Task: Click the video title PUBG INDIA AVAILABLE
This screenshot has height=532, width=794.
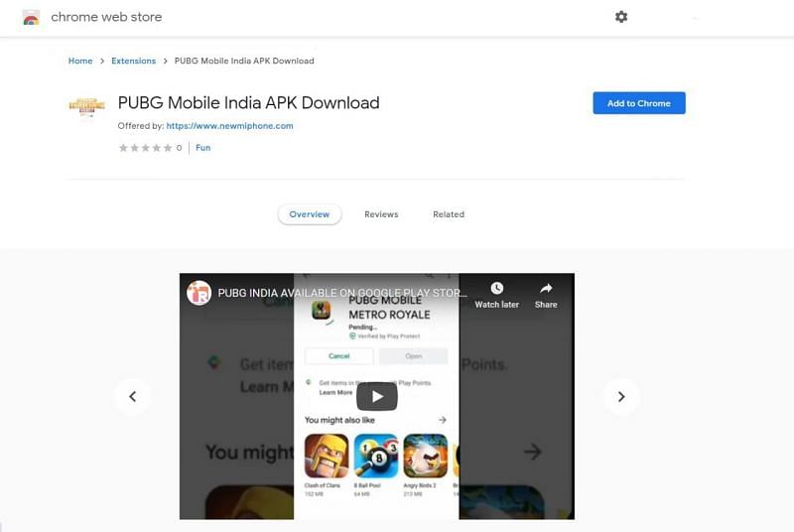Action: 342,293
